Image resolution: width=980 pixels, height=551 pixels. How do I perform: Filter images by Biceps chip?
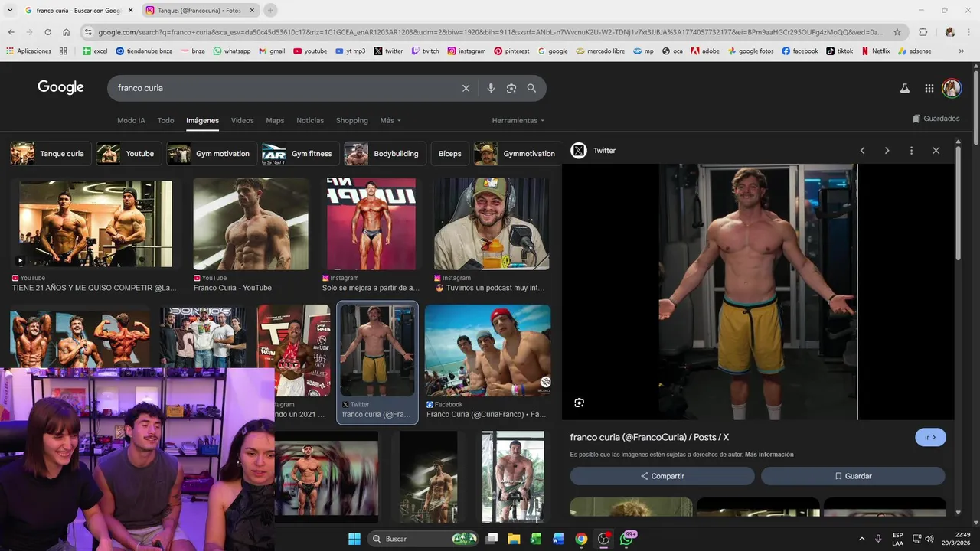(450, 154)
